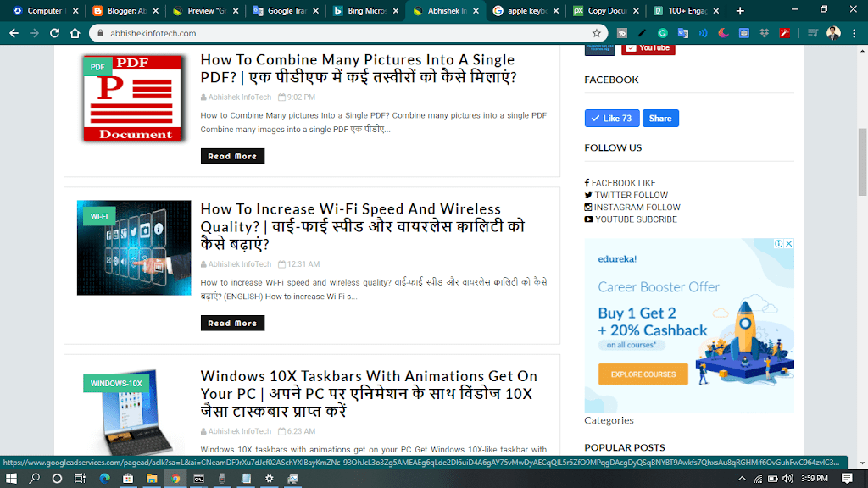Image resolution: width=868 pixels, height=488 pixels.
Task: Open the TWITTER FOLLOW link
Action: click(x=631, y=195)
